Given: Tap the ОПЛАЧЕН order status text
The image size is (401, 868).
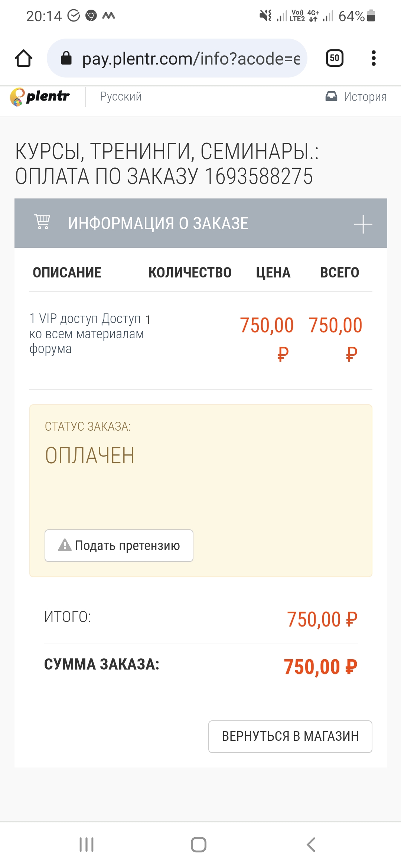Looking at the screenshot, I should click(89, 456).
